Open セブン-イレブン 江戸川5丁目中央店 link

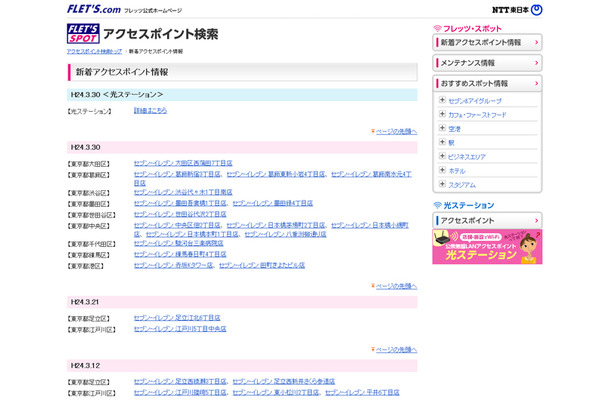click(180, 329)
